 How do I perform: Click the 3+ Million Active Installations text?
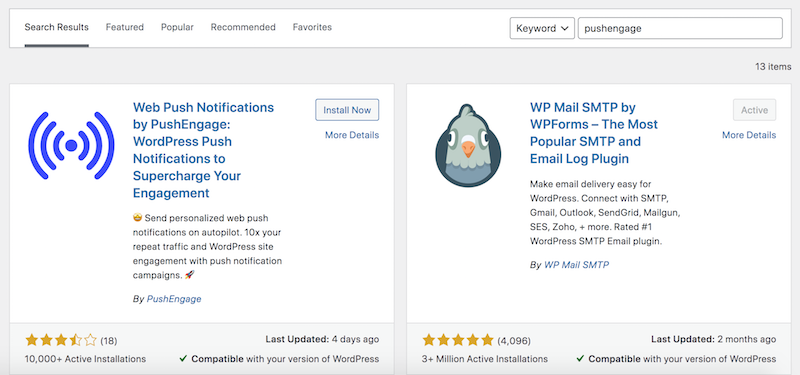pyautogui.click(x=485, y=359)
